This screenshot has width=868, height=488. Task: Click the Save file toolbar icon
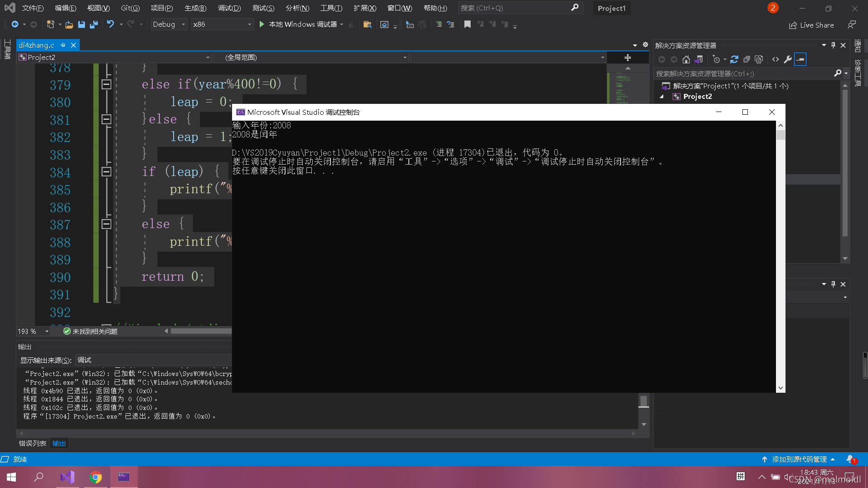82,24
